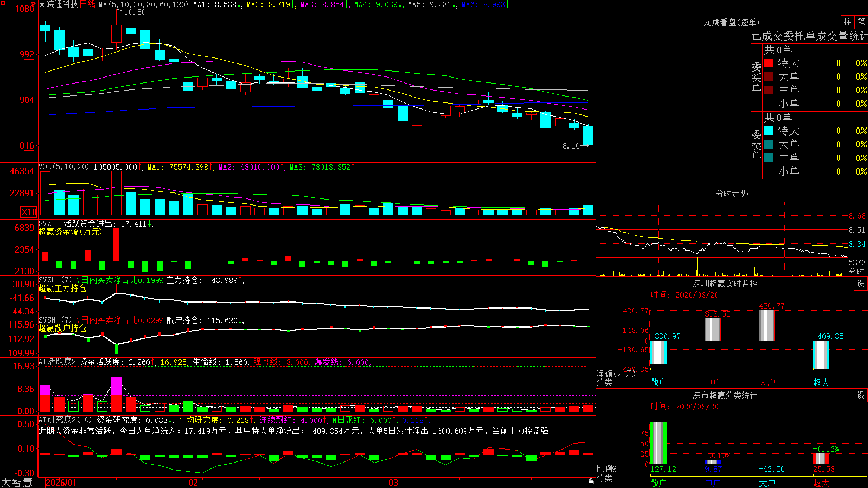The height and width of the screenshot is (488, 868).
Task: Click the 委卖单 section label
Action: click(756, 145)
